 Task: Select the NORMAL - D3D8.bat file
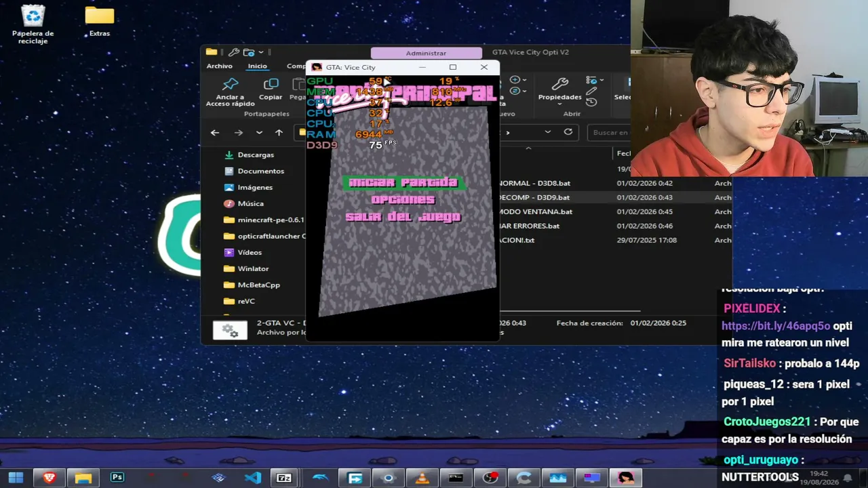pyautogui.click(x=534, y=183)
